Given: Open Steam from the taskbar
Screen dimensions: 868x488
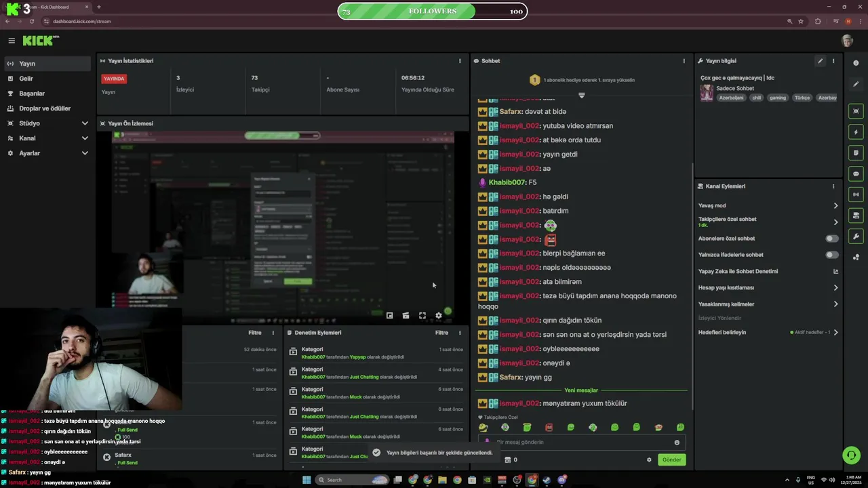Looking at the screenshot, I should point(547,480).
